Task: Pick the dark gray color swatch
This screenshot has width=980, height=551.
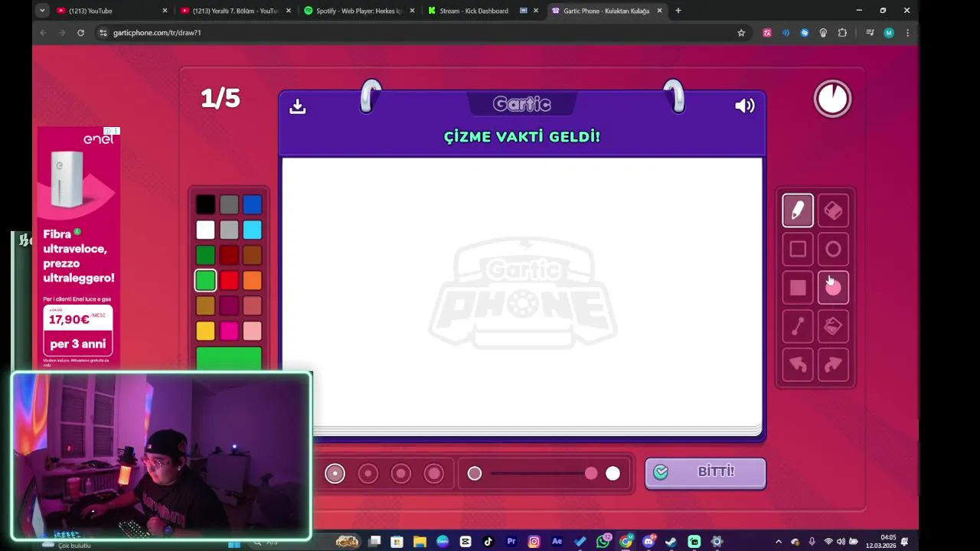Action: [x=229, y=204]
